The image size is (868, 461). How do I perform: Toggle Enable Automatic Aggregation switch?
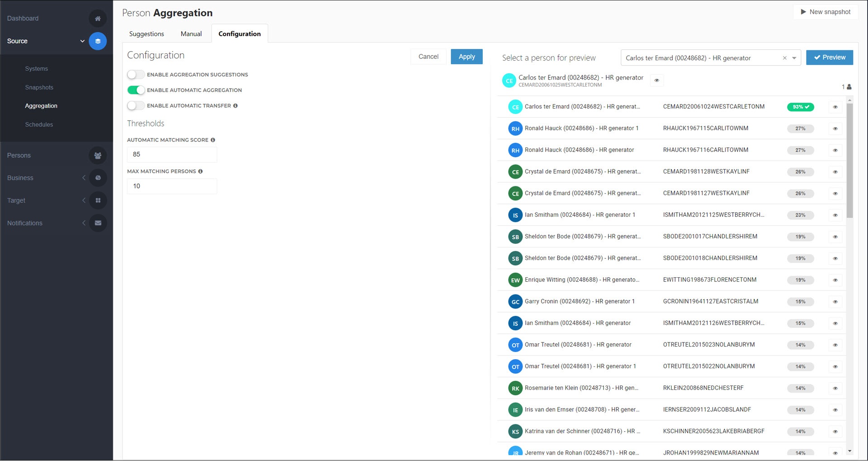point(136,90)
